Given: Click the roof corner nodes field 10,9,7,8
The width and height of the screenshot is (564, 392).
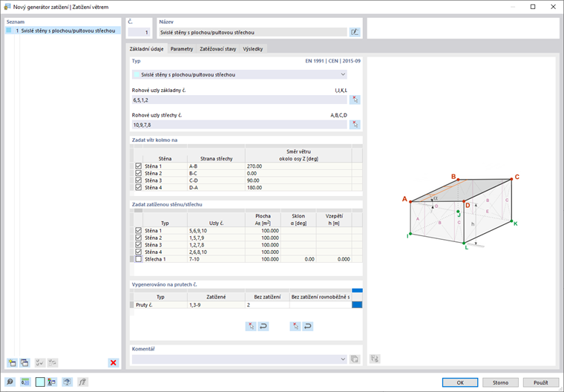Looking at the screenshot, I should pos(240,125).
